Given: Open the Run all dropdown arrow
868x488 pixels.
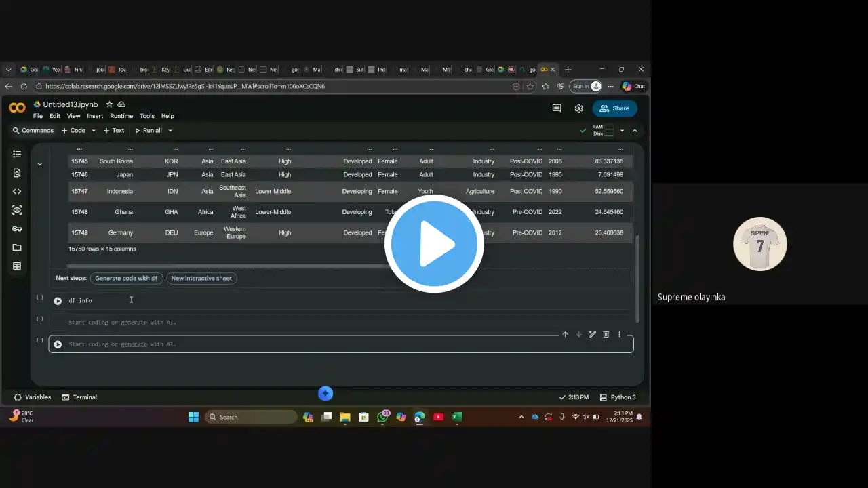Looking at the screenshot, I should click(x=170, y=131).
